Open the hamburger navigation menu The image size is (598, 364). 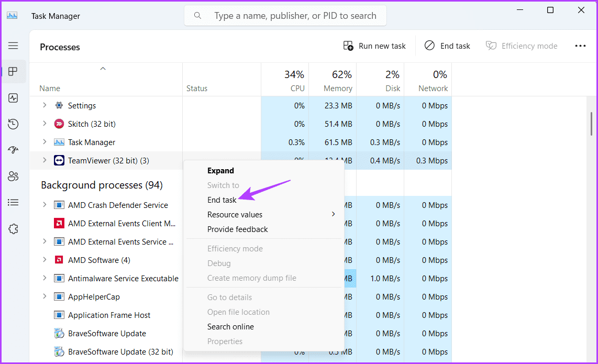click(x=13, y=46)
